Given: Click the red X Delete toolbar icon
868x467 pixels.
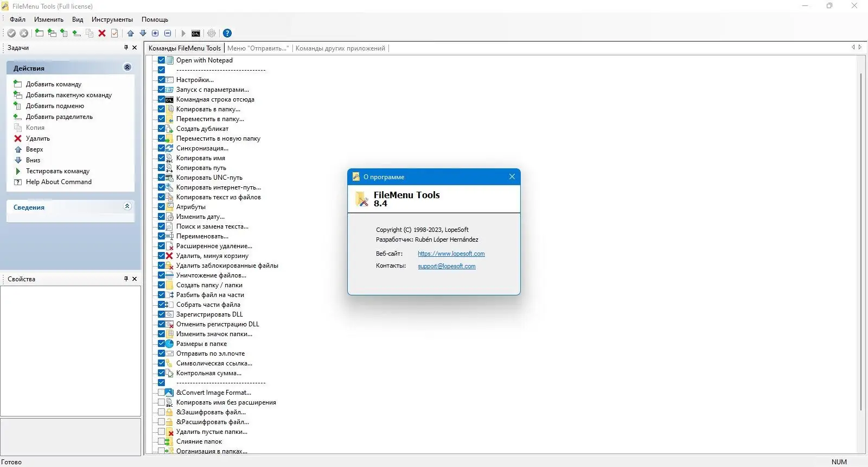Looking at the screenshot, I should [102, 33].
